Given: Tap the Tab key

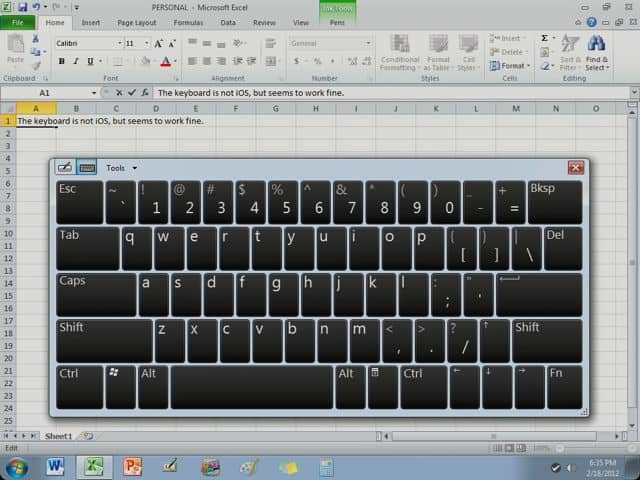Looking at the screenshot, I should click(x=88, y=249).
